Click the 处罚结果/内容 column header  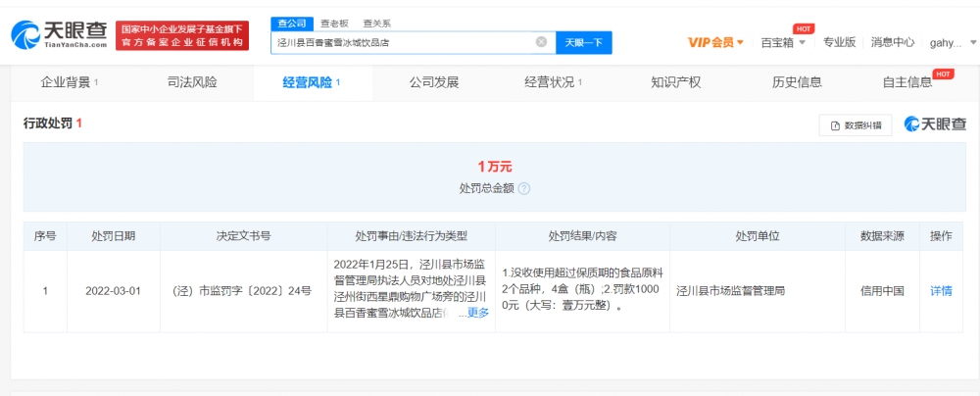[582, 236]
